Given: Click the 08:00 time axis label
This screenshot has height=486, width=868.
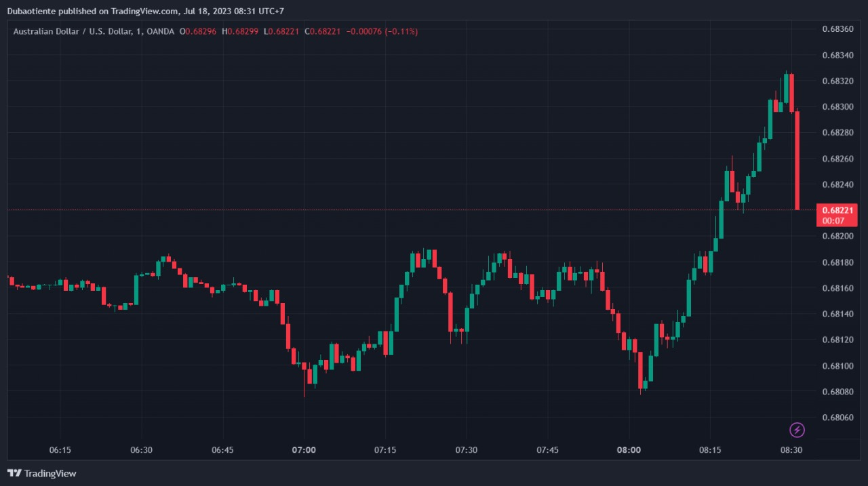Looking at the screenshot, I should [629, 450].
